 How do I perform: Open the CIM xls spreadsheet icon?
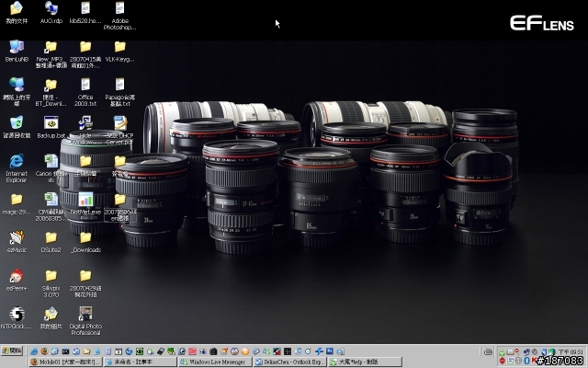[51, 206]
